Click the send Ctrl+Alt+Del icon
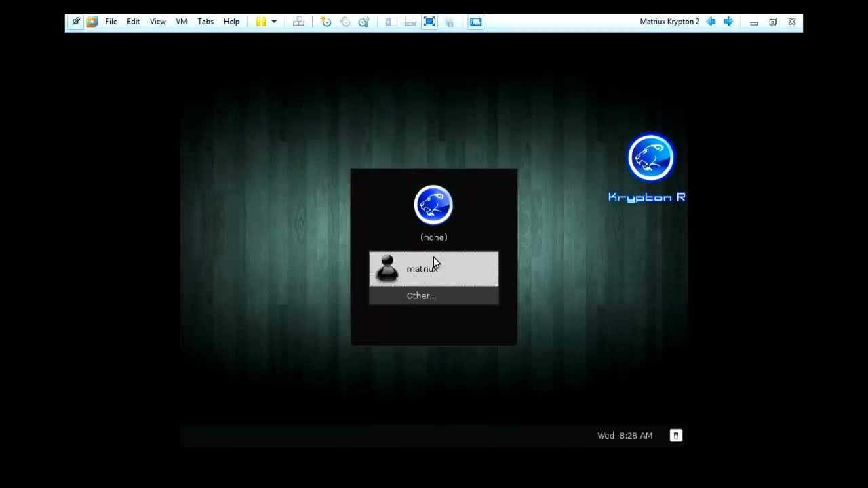 [x=298, y=22]
